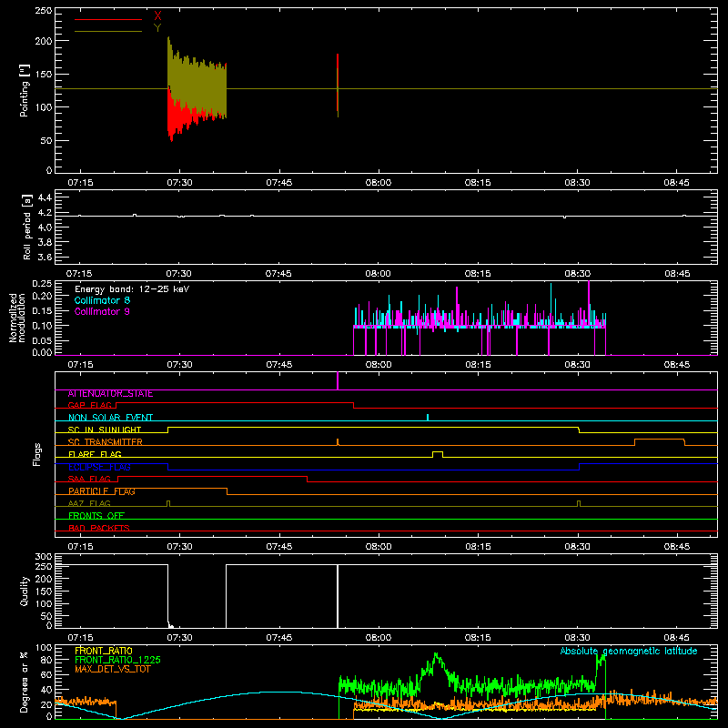This screenshot has width=728, height=728.
Task: Click the 07:15 tick under Quality plot
Action: pos(80,638)
